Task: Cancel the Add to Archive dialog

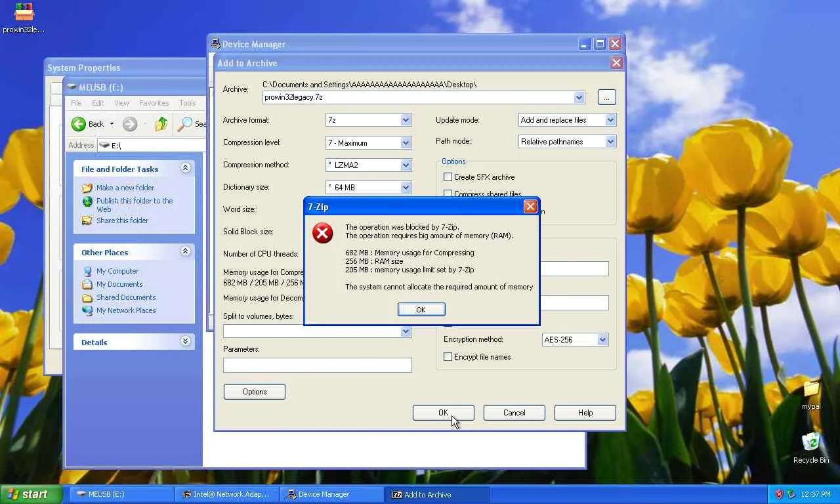Action: [514, 413]
